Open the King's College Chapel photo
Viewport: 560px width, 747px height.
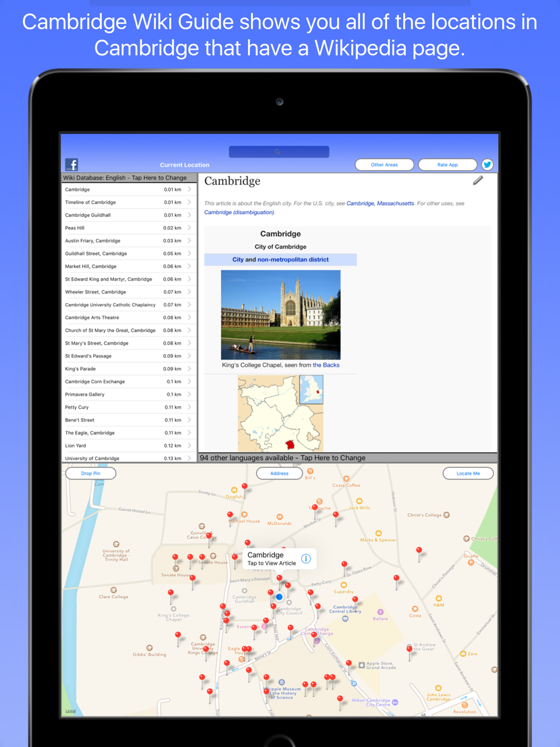[281, 315]
